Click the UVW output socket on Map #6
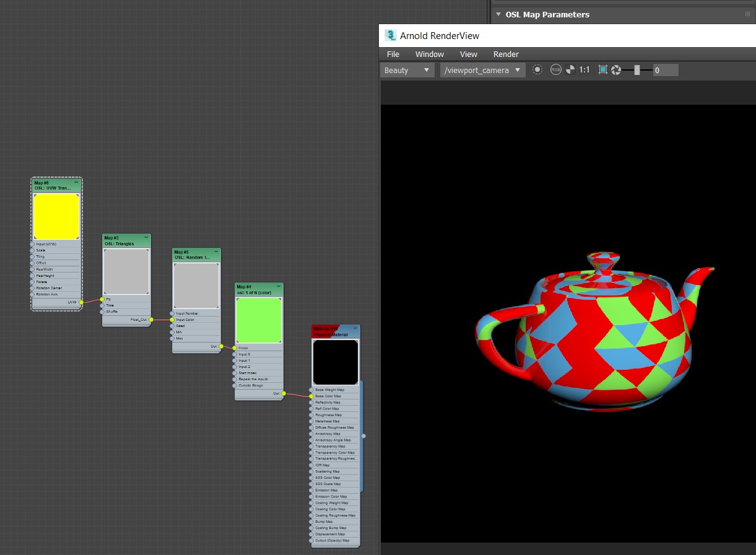The height and width of the screenshot is (555, 756). tap(81, 302)
